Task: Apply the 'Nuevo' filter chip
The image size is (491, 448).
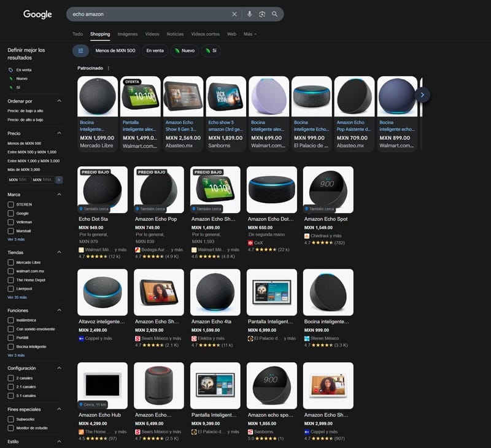Action: tap(185, 51)
